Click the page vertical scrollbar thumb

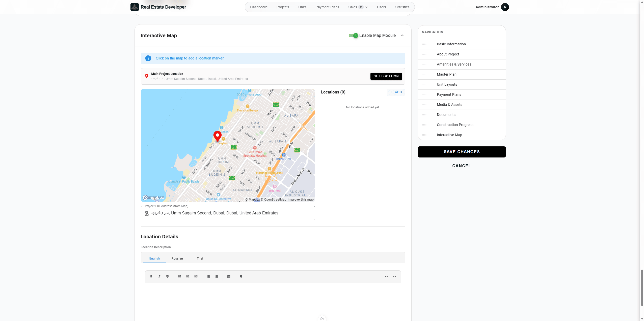[x=642, y=287]
